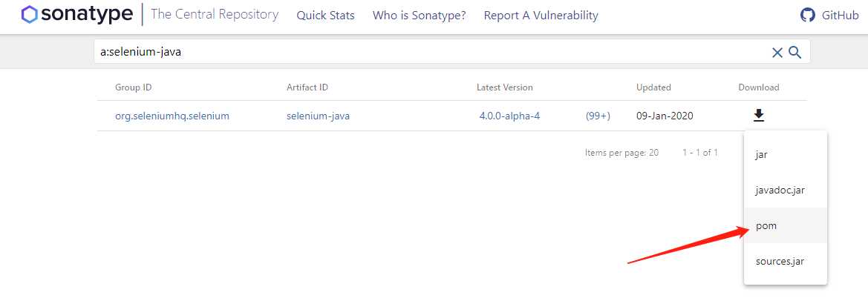
Task: Open the Items per page selector
Action: [621, 153]
